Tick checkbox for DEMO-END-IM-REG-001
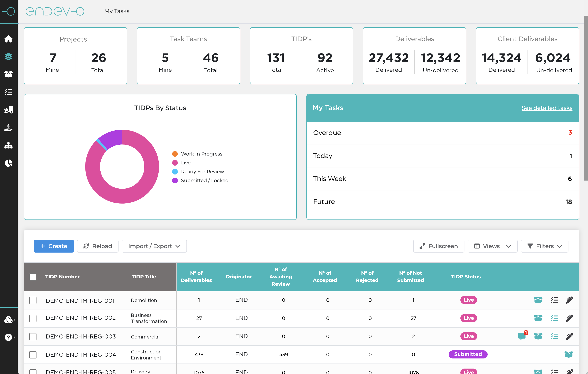This screenshot has width=588, height=374. pyautogui.click(x=33, y=300)
